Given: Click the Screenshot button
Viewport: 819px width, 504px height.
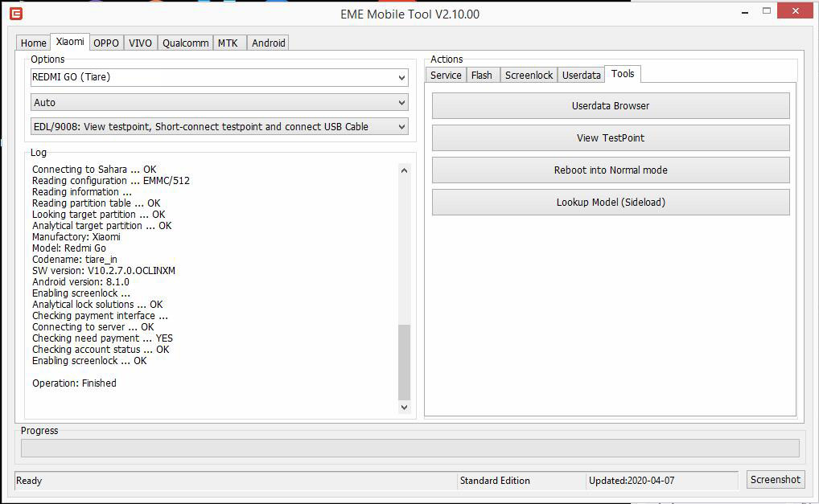Looking at the screenshot, I should 775,479.
